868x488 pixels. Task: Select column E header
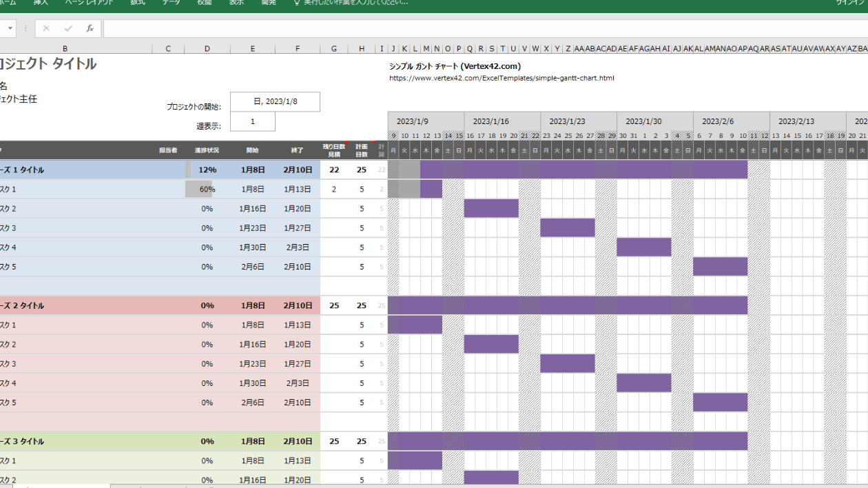pos(253,48)
